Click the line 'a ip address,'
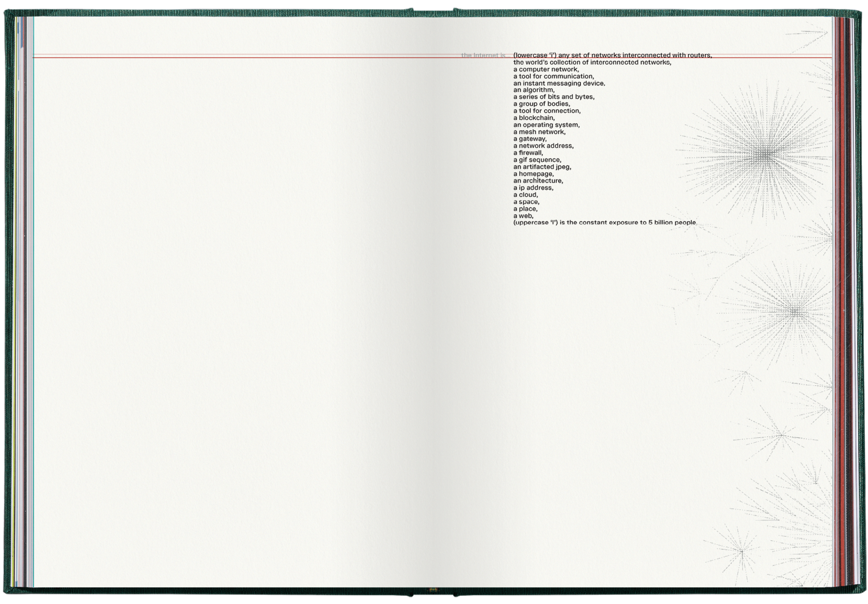Viewport: 868px width, 604px height. pos(533,188)
